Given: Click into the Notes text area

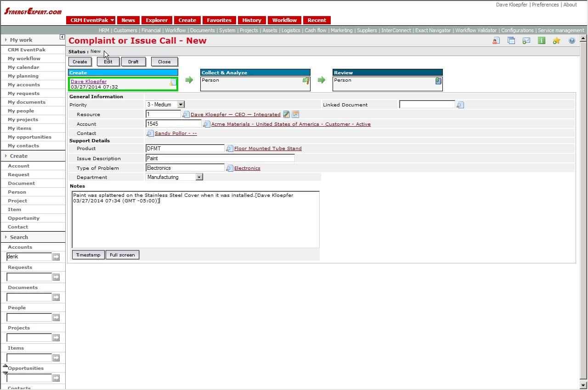Looking at the screenshot, I should (196, 219).
